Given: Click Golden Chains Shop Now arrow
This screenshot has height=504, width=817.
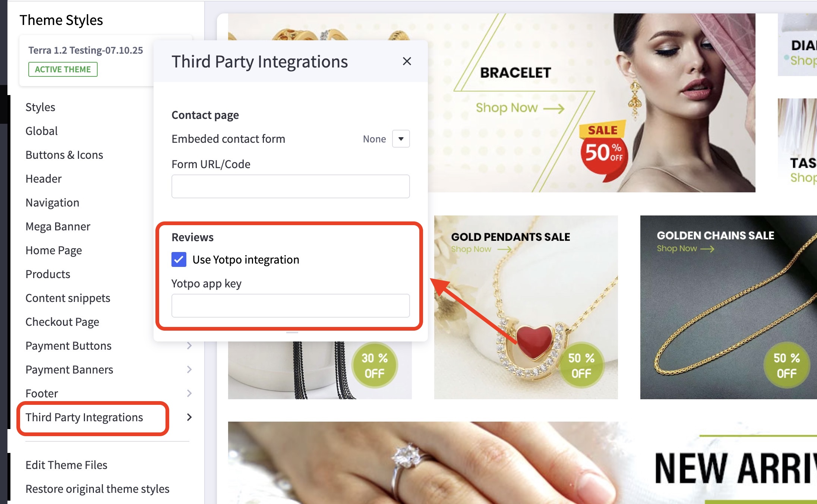Looking at the screenshot, I should click(707, 249).
